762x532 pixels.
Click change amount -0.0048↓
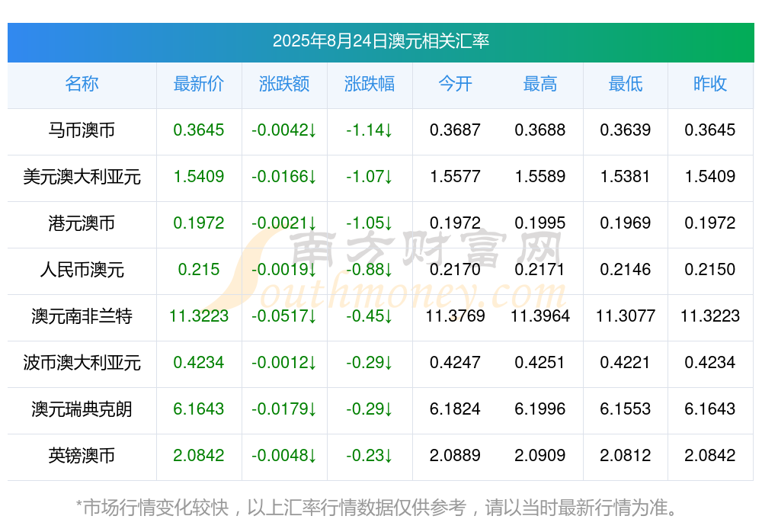pyautogui.click(x=284, y=456)
